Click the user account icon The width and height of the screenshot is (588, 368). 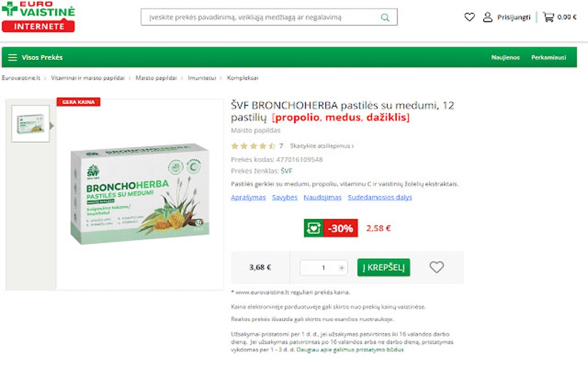(488, 17)
